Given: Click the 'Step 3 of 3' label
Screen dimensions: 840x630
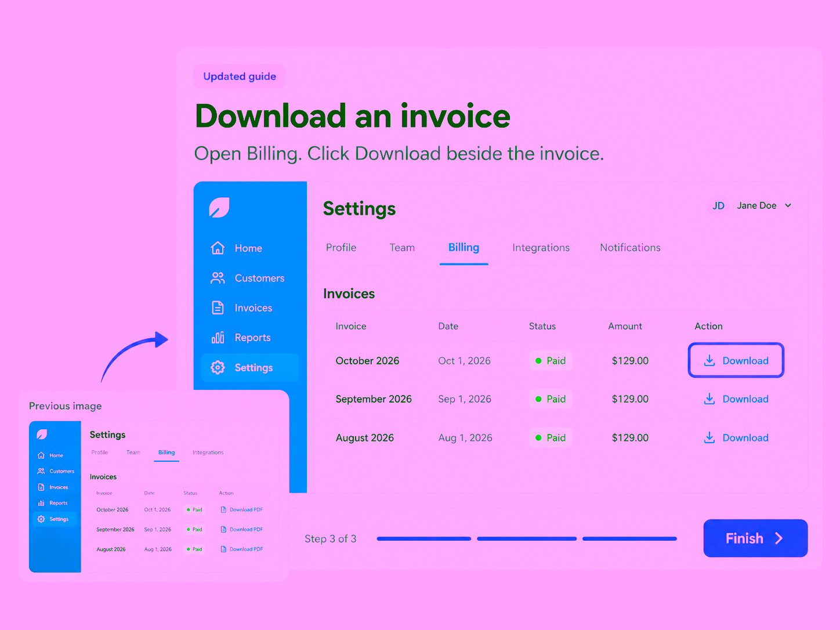Looking at the screenshot, I should pos(331,539).
